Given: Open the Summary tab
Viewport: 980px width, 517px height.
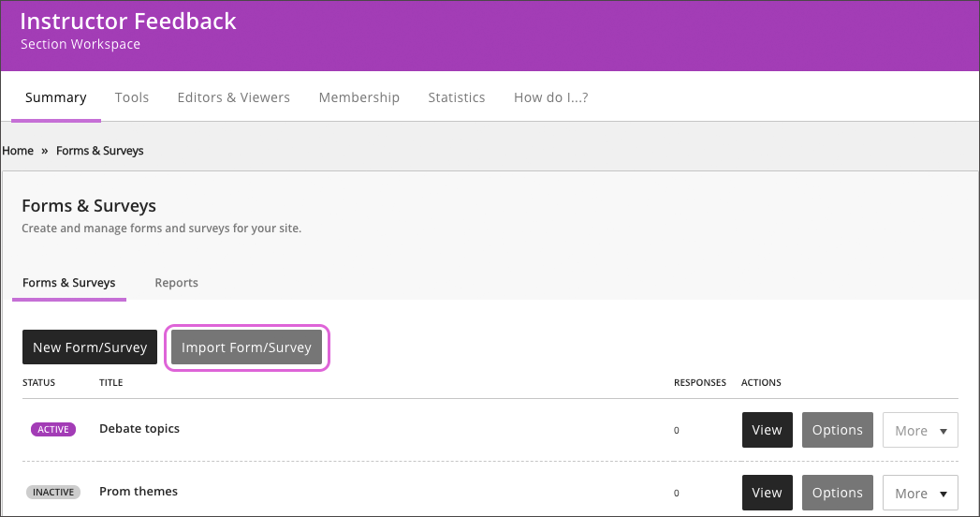Looking at the screenshot, I should click(55, 97).
